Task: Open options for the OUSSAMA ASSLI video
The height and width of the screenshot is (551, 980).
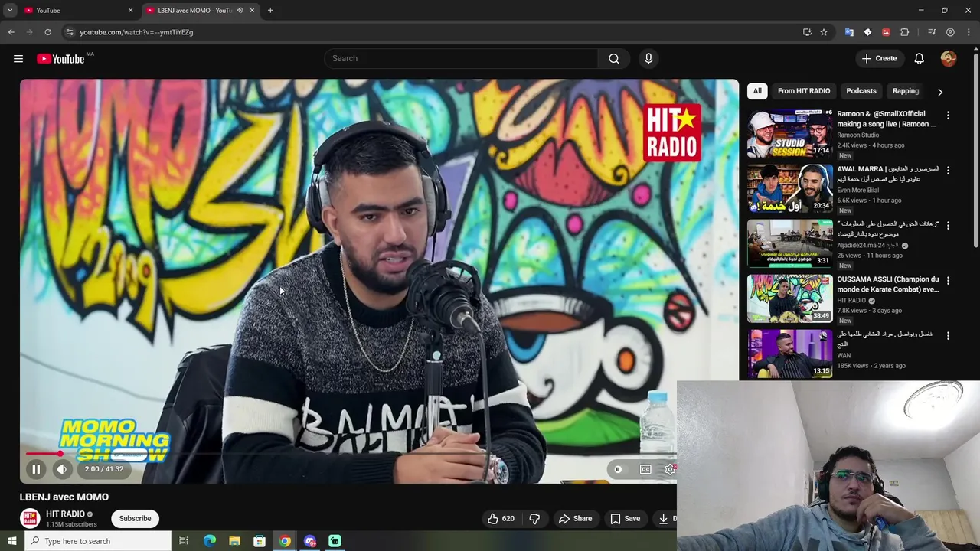Action: pos(948,281)
